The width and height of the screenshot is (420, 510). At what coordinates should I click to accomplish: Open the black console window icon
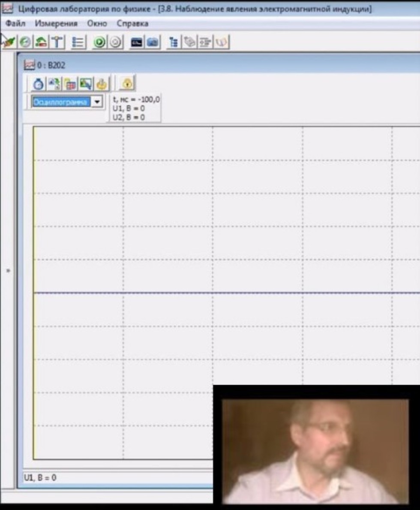137,42
